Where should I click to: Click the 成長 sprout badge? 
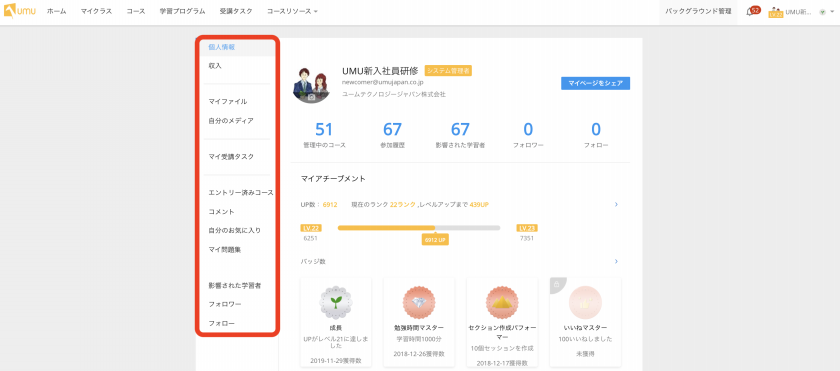pos(336,302)
